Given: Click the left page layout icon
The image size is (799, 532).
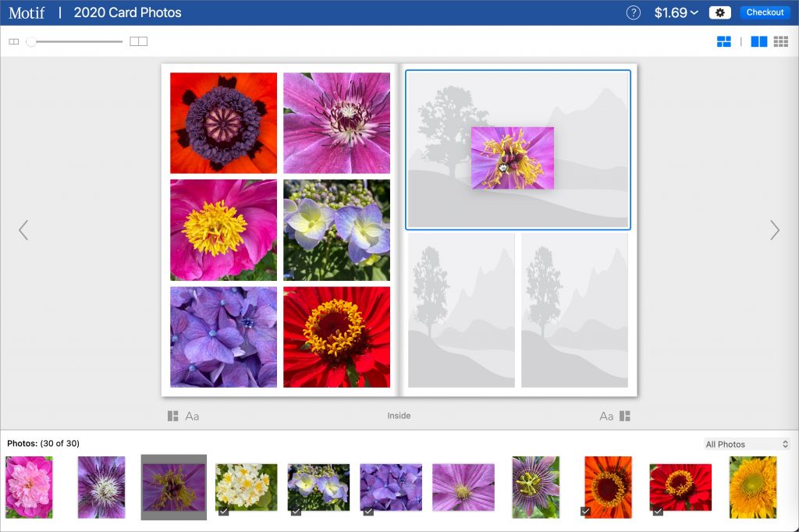Looking at the screenshot, I should click(x=173, y=416).
